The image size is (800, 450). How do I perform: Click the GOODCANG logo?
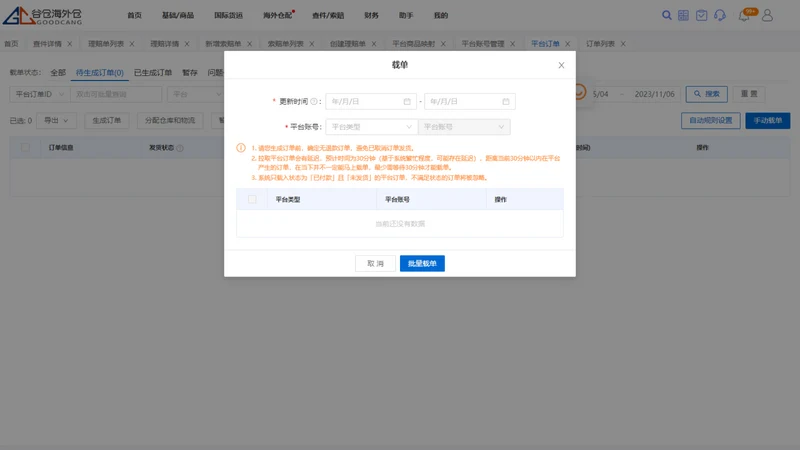pos(42,16)
